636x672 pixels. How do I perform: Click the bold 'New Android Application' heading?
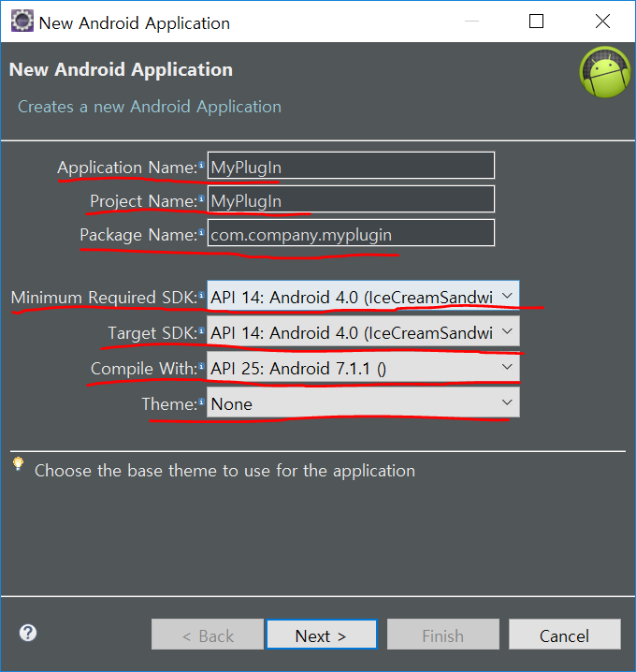click(121, 70)
